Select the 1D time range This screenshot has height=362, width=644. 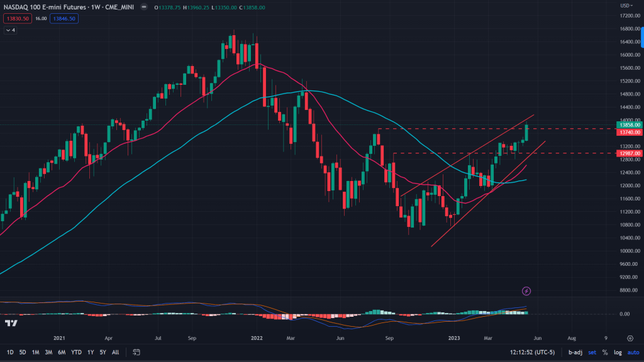pos(11,352)
